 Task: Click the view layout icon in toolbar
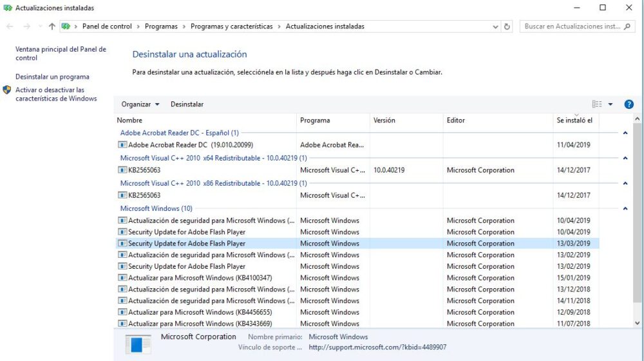pyautogui.click(x=597, y=104)
